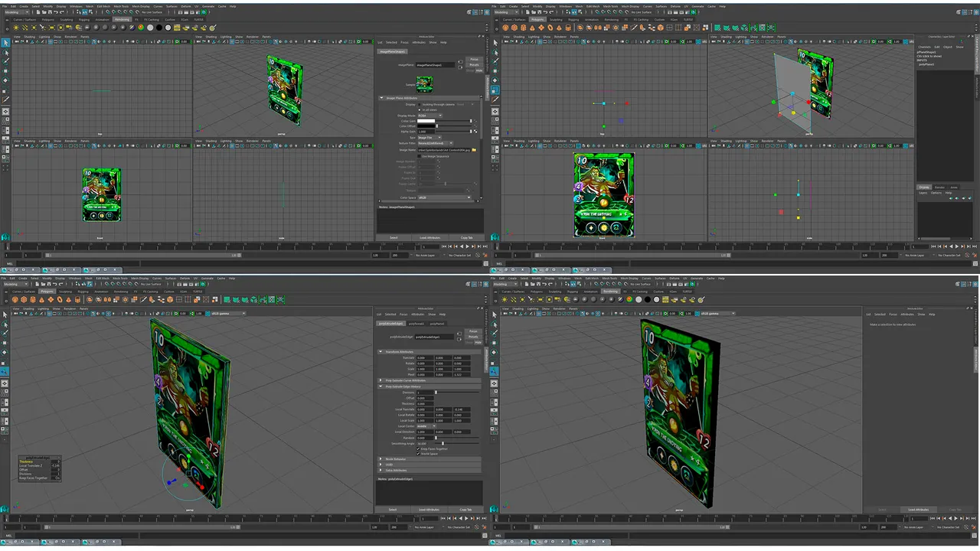This screenshot has height=551, width=980.
Task: Select 'in all views' display radio option
Action: click(x=420, y=110)
